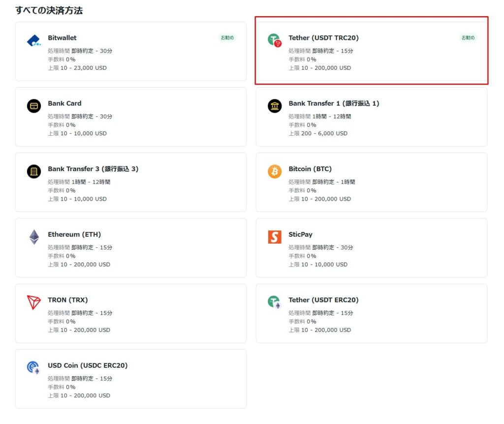Click the Bitwallet logo icon
The height and width of the screenshot is (424, 504).
(x=33, y=41)
